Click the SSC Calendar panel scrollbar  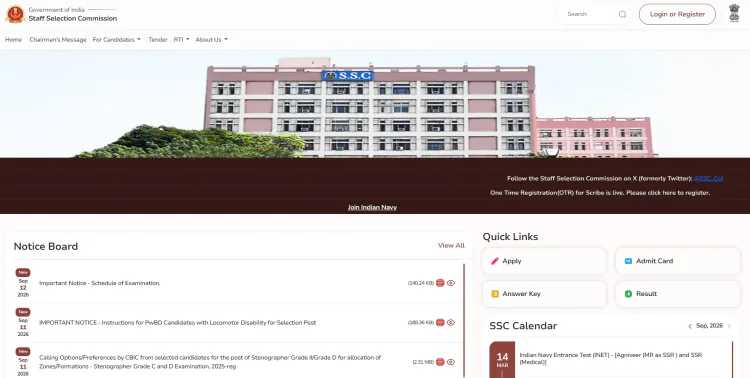(732, 359)
